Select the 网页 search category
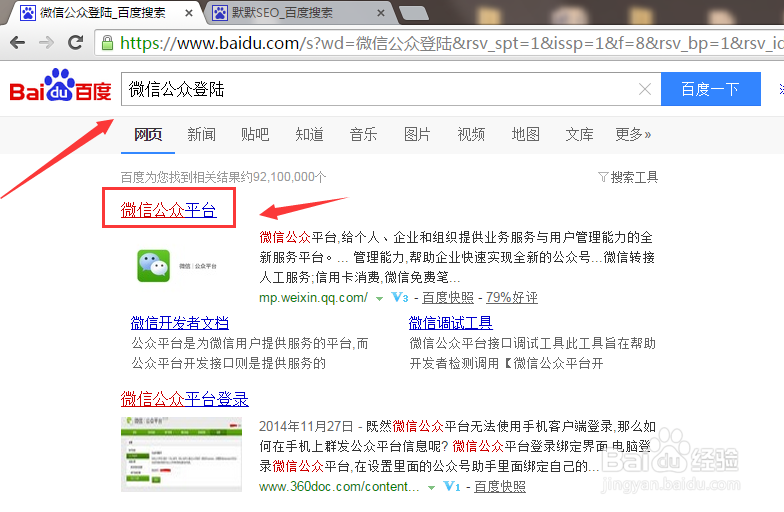Image resolution: width=784 pixels, height=512 pixels. (x=148, y=134)
